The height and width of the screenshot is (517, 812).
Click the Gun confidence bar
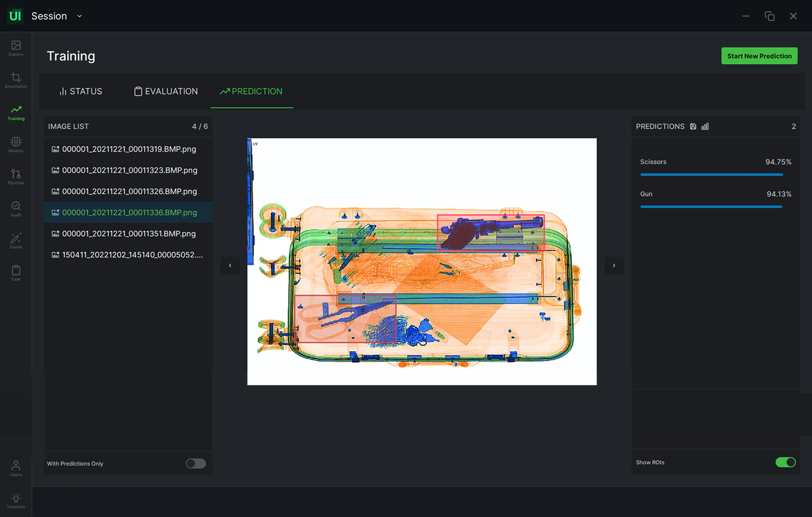click(x=711, y=207)
